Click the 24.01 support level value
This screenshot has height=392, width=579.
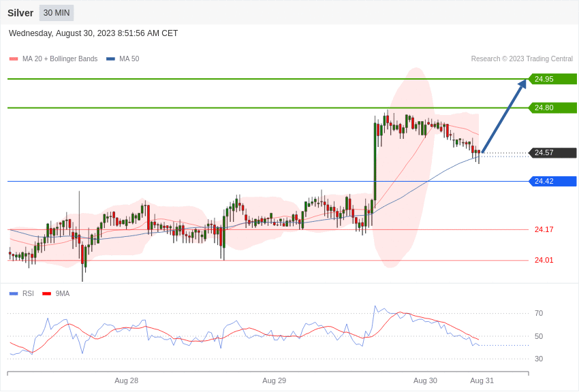(x=544, y=260)
